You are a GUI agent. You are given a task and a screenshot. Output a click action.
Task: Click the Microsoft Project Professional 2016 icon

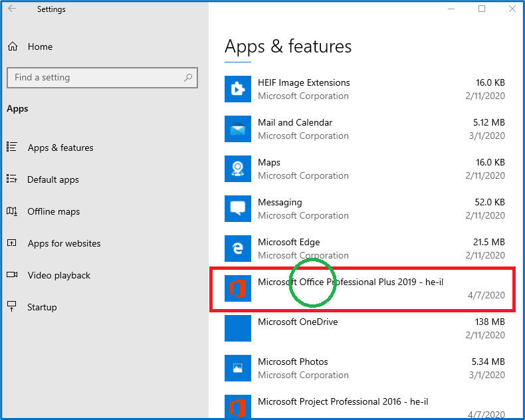pyautogui.click(x=238, y=406)
